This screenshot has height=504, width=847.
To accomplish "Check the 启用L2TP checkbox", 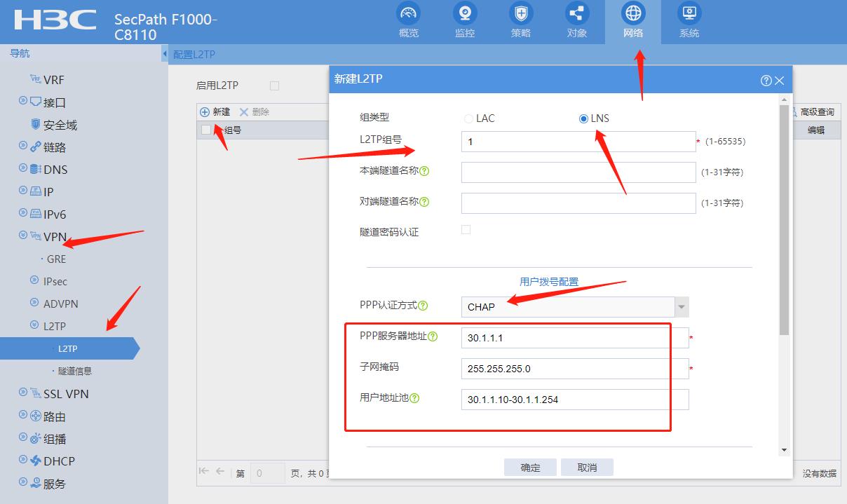I will tap(274, 85).
